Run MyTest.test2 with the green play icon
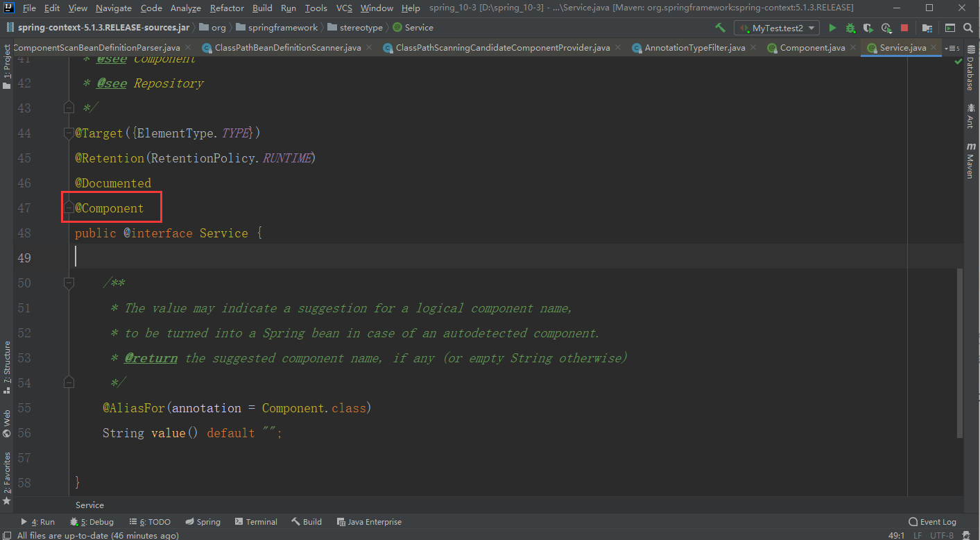This screenshot has width=980, height=540. (832, 28)
